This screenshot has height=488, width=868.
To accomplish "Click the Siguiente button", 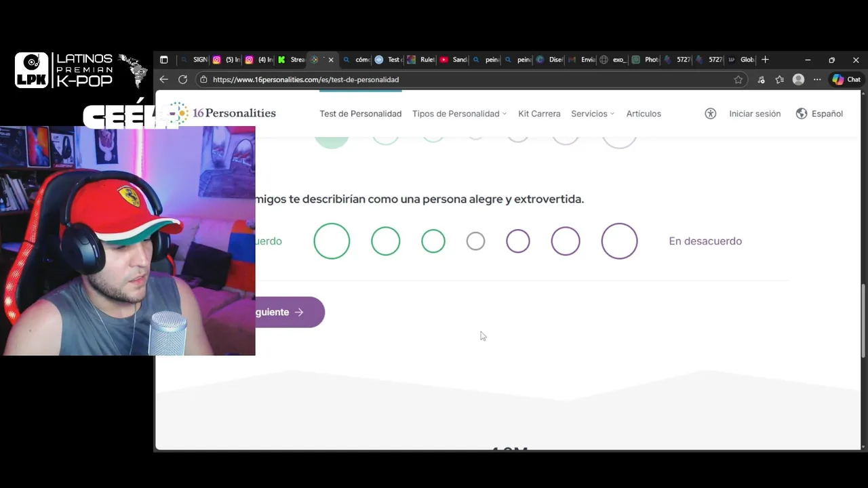I will (x=290, y=312).
